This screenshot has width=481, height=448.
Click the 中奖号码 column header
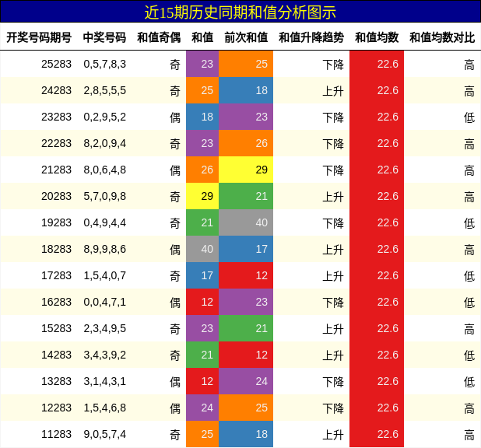(104, 37)
